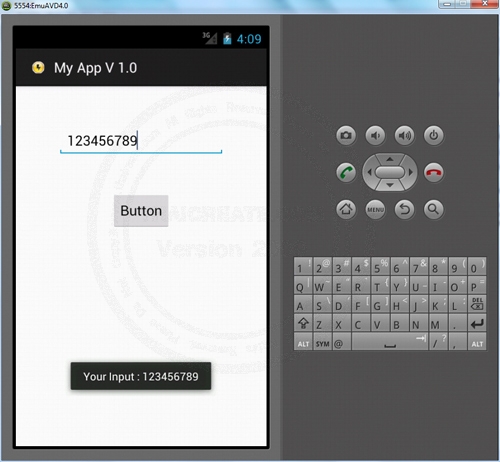The width and height of the screenshot is (500, 462).
Task: Lower volume with the volume down button
Action: pyautogui.click(x=375, y=135)
